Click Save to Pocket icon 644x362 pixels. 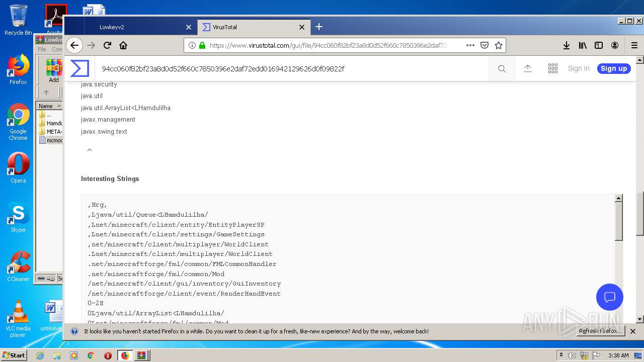pos(485,45)
